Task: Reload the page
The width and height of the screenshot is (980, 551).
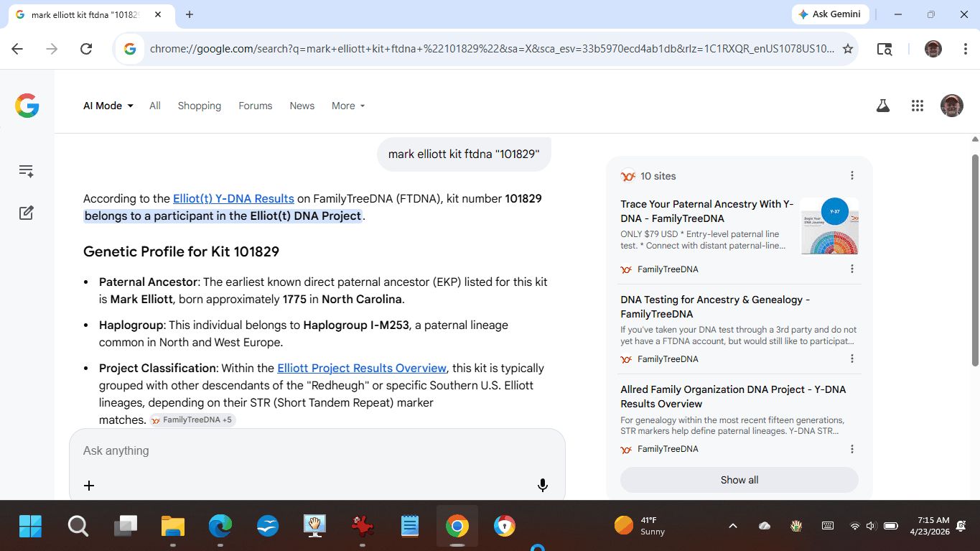Action: [86, 49]
